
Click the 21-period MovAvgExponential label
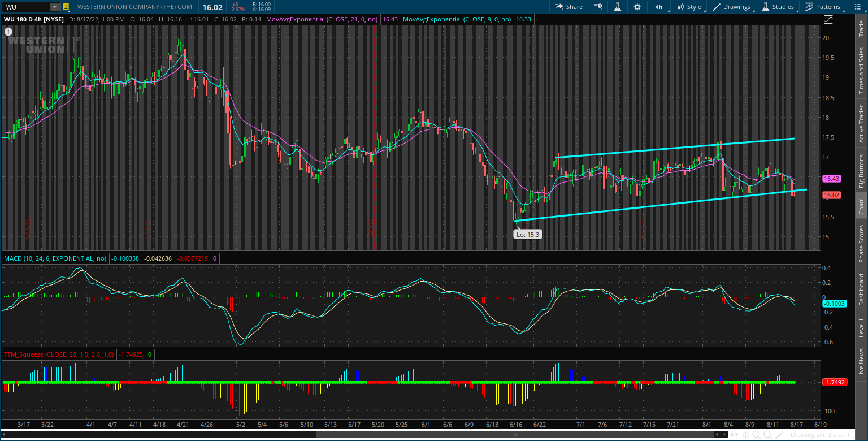pos(322,19)
